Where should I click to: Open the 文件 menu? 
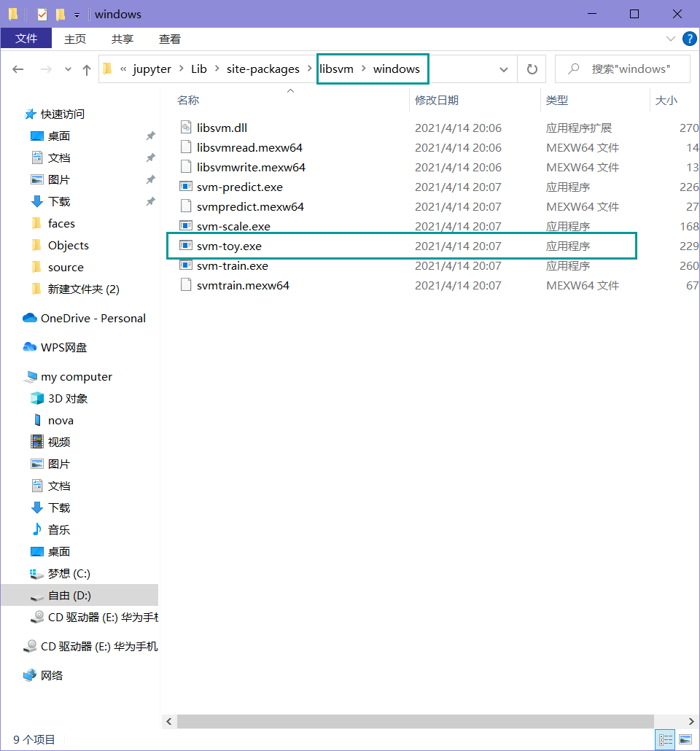coord(26,39)
